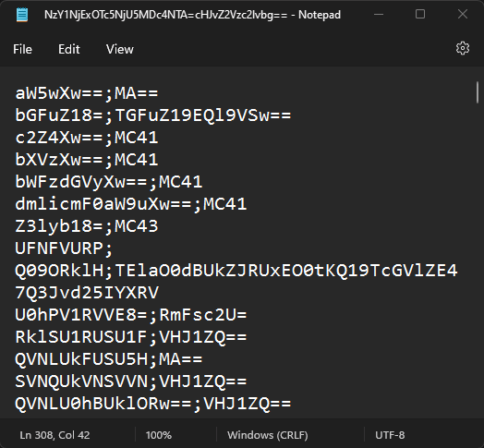
Task: Click the vertical scrollbar thumb
Action: pyautogui.click(x=478, y=92)
